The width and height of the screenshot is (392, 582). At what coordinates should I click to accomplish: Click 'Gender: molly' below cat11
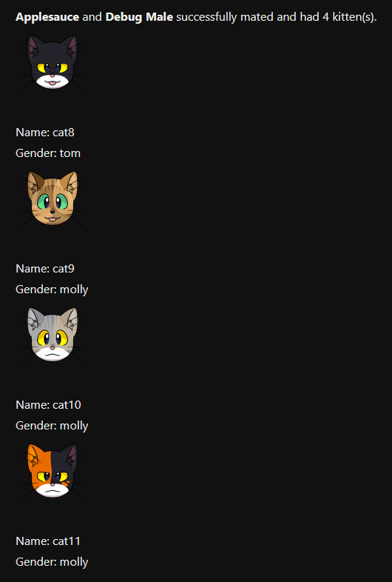(x=52, y=562)
